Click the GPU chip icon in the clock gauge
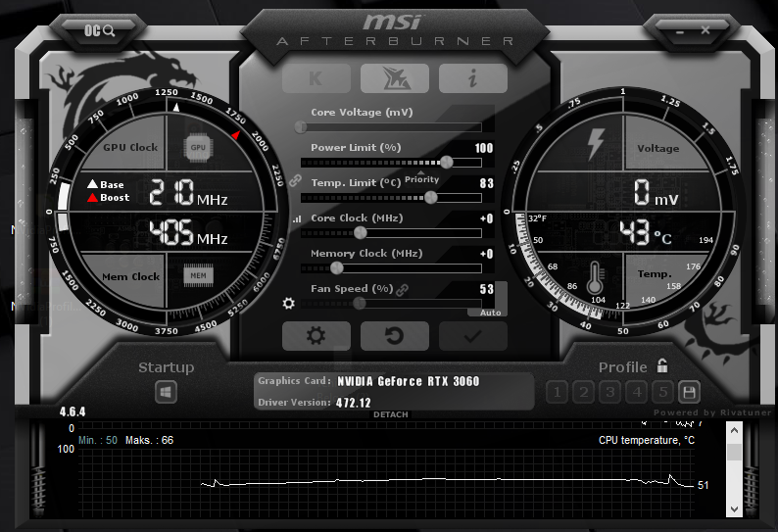The width and height of the screenshot is (778, 532). tap(198, 148)
